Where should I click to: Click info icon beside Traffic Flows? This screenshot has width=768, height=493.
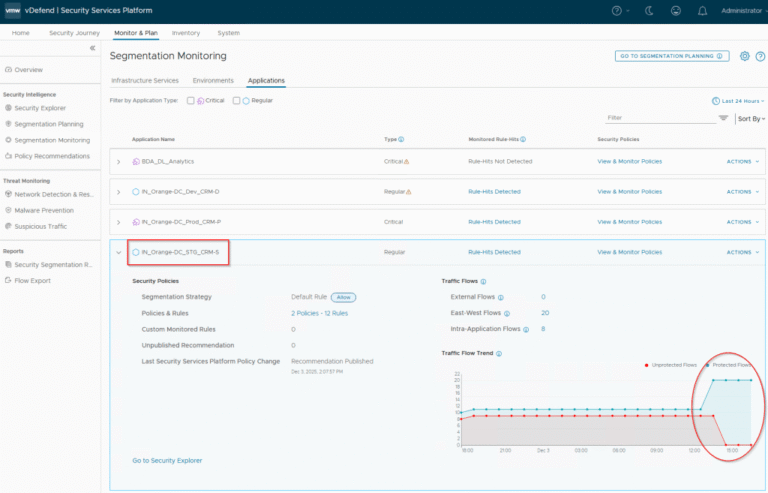tap(483, 282)
